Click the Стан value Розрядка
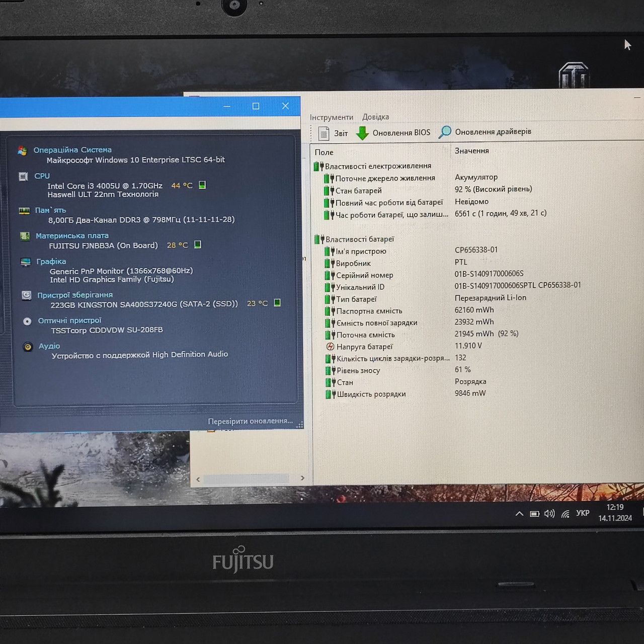Screen dimensions: 644x644 pyautogui.click(x=470, y=382)
